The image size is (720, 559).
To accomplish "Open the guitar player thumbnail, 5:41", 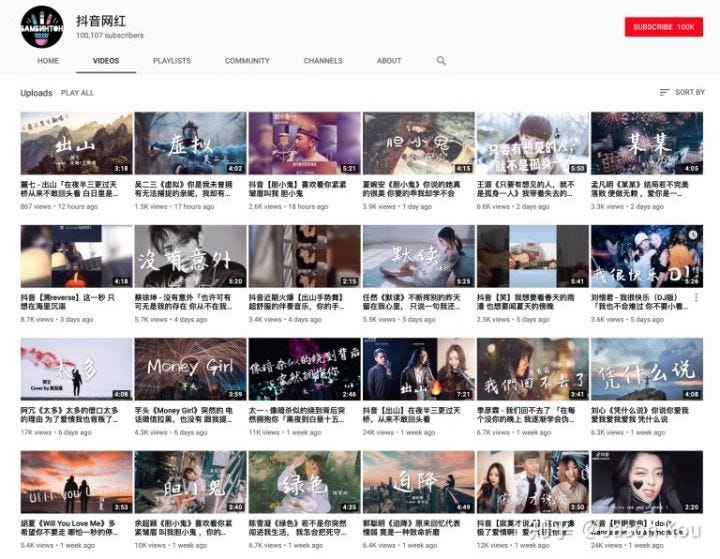I will tap(533, 256).
